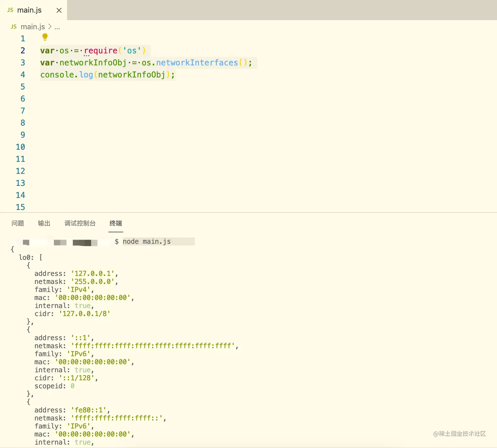Click the address '::1' value
Image resolution: width=497 pixels, height=448 pixels.
81,338
